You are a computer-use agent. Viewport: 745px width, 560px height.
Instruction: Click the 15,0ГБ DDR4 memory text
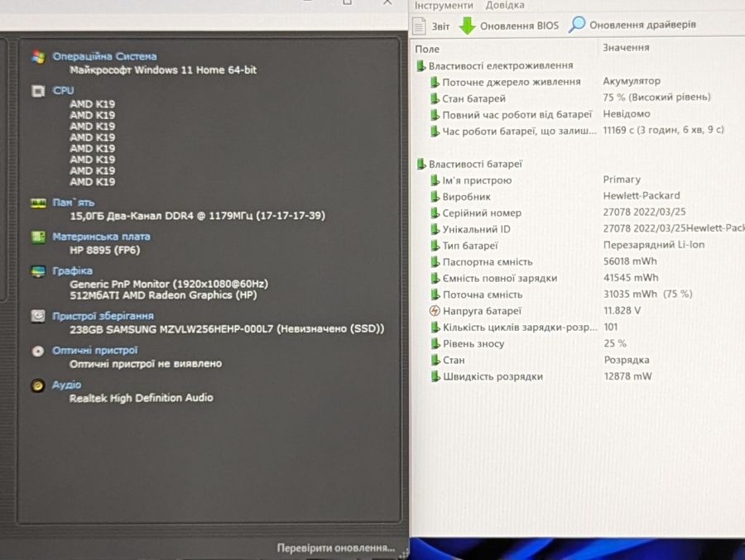[197, 216]
